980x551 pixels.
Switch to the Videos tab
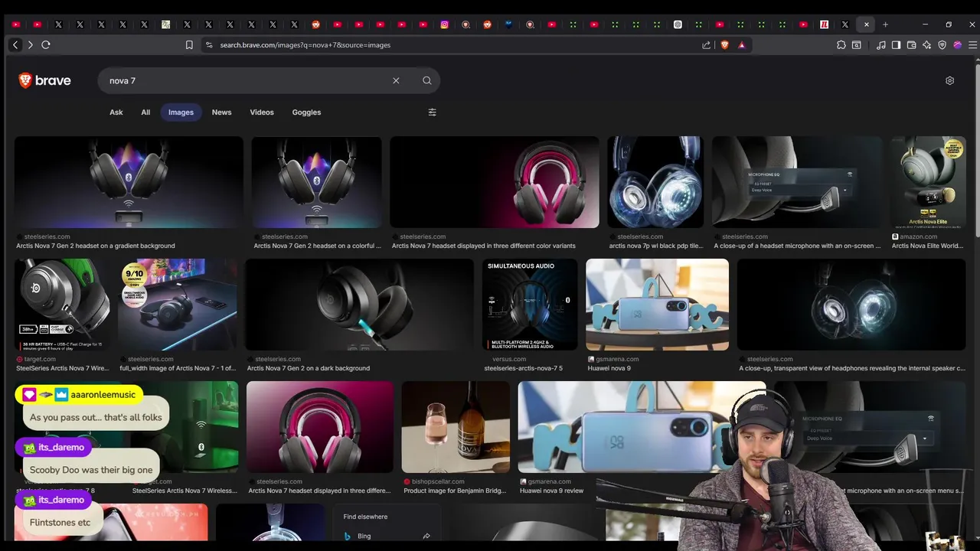(262, 112)
